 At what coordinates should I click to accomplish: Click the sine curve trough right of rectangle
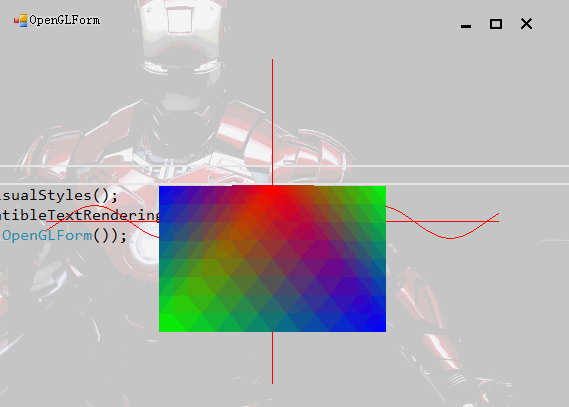point(450,238)
